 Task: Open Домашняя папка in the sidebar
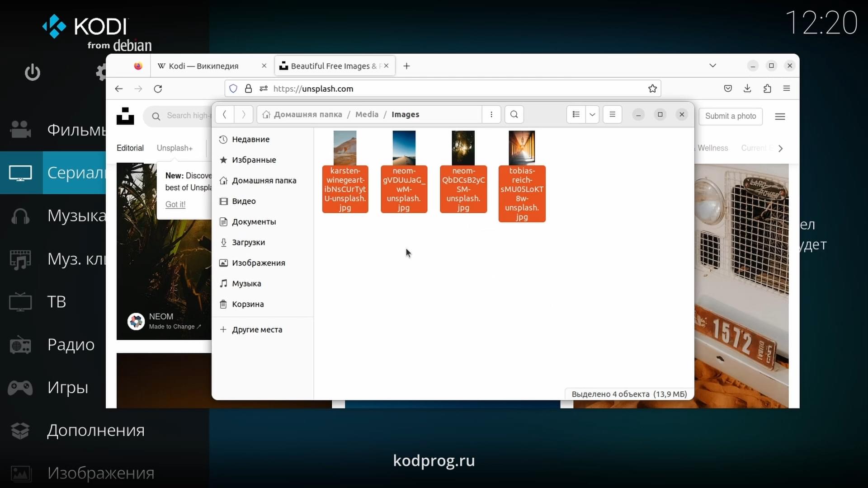(263, 180)
